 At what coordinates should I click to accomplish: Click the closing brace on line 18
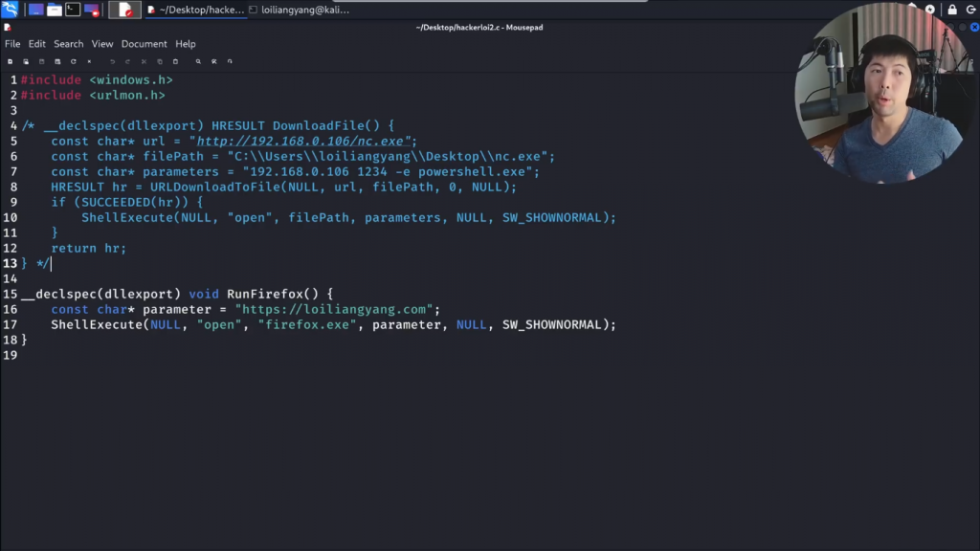pos(24,340)
